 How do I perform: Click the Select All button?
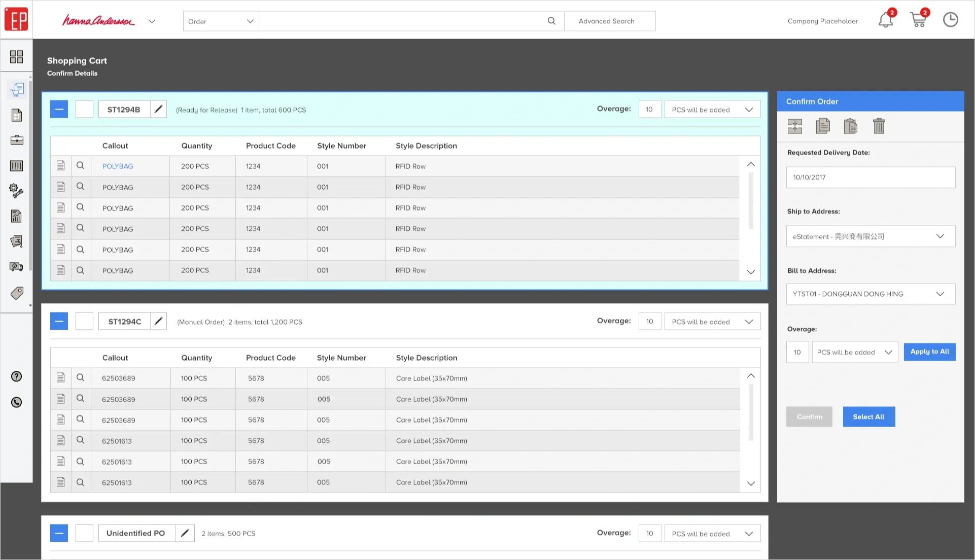tap(868, 416)
